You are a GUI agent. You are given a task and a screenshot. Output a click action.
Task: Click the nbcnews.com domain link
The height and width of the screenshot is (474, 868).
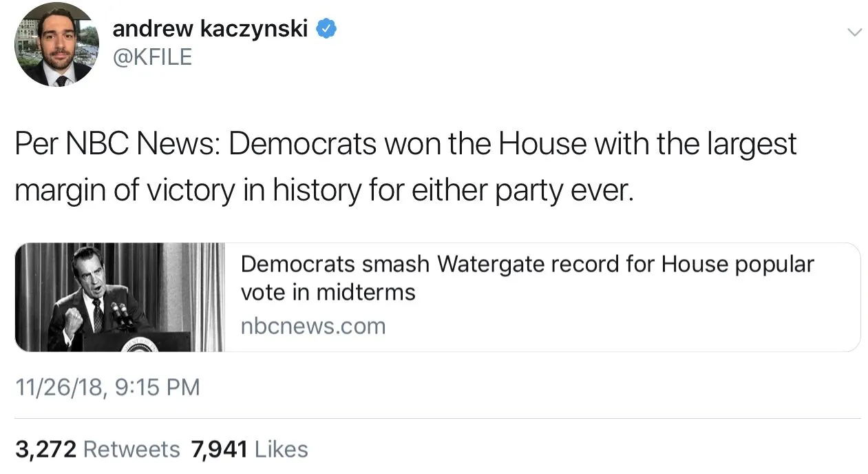[313, 326]
